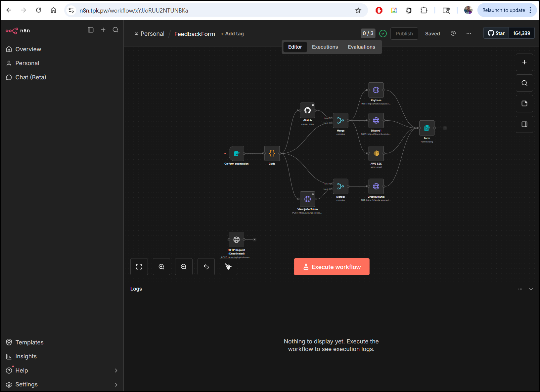540x392 pixels.
Task: Open the workflow three-dot options menu
Action: point(469,33)
